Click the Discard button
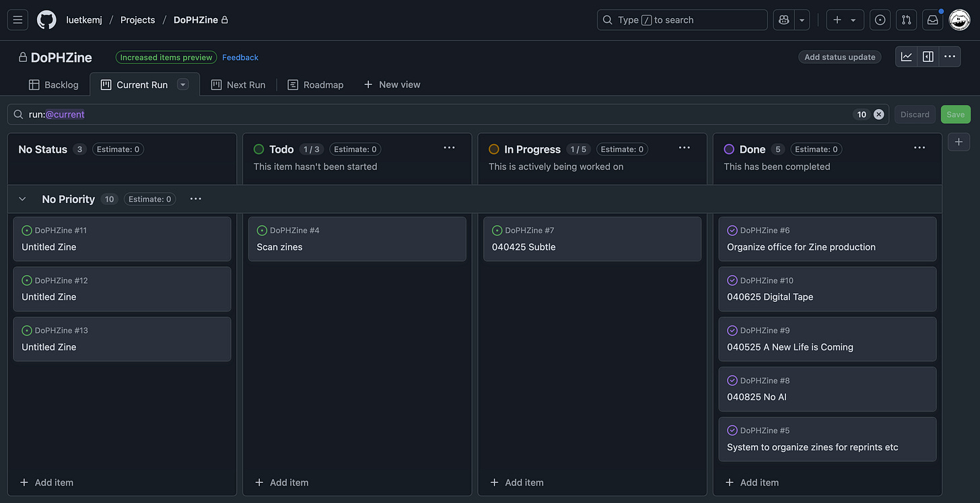The height and width of the screenshot is (503, 980). [x=915, y=114]
